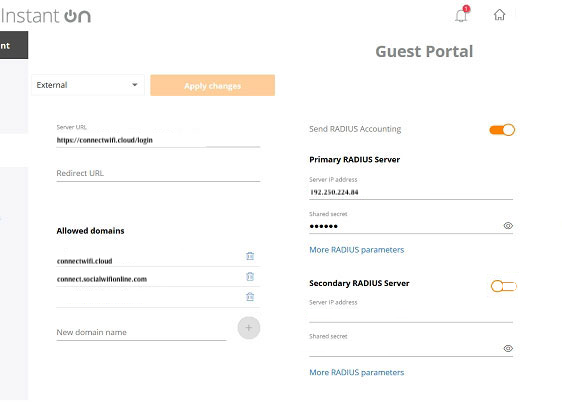Click the Instant On logo

pos(46,16)
